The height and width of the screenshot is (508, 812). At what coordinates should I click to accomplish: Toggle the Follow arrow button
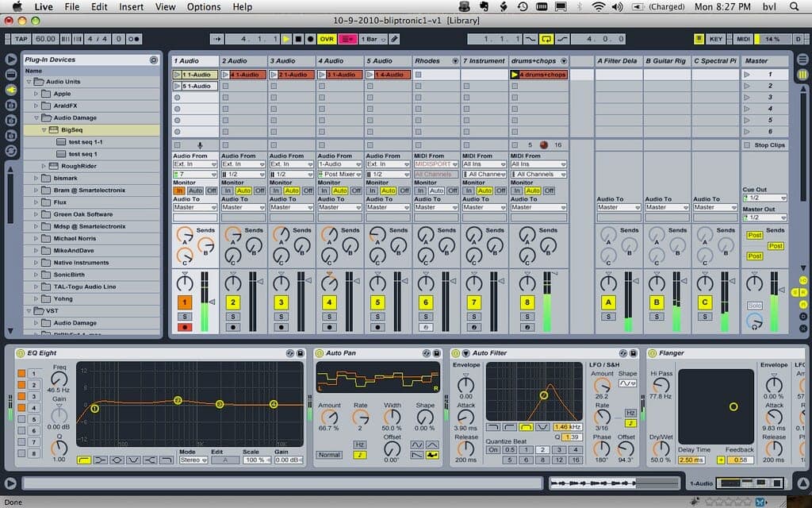[217, 39]
